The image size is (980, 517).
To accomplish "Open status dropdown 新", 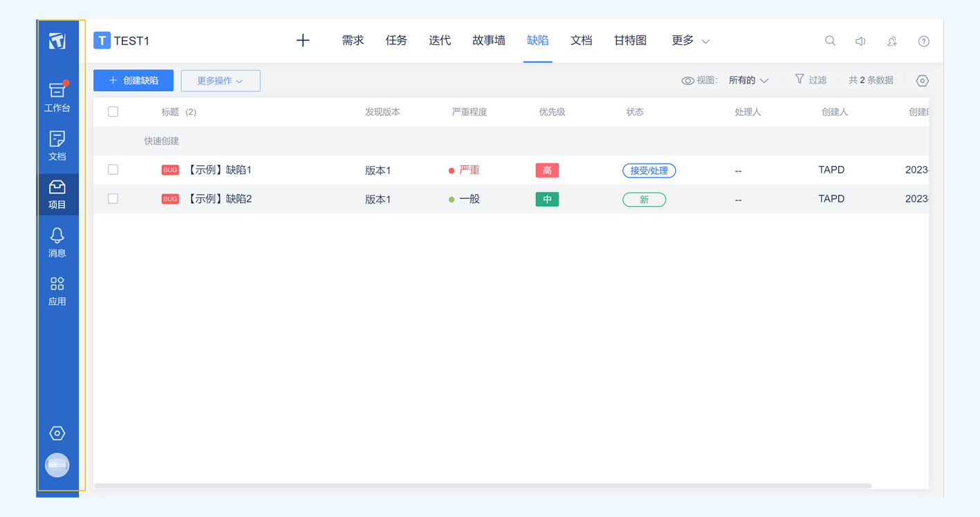I will pyautogui.click(x=645, y=200).
